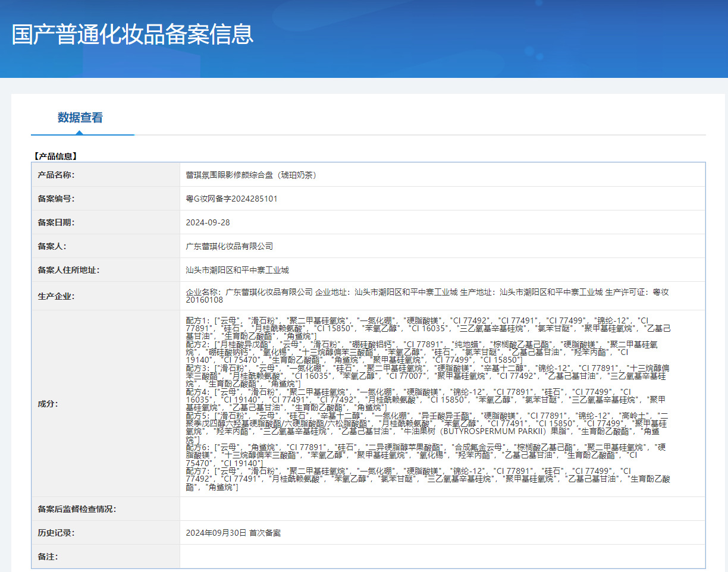The width and height of the screenshot is (728, 572).
Task: Click the 产品名称 label cell
Action: tap(106, 175)
